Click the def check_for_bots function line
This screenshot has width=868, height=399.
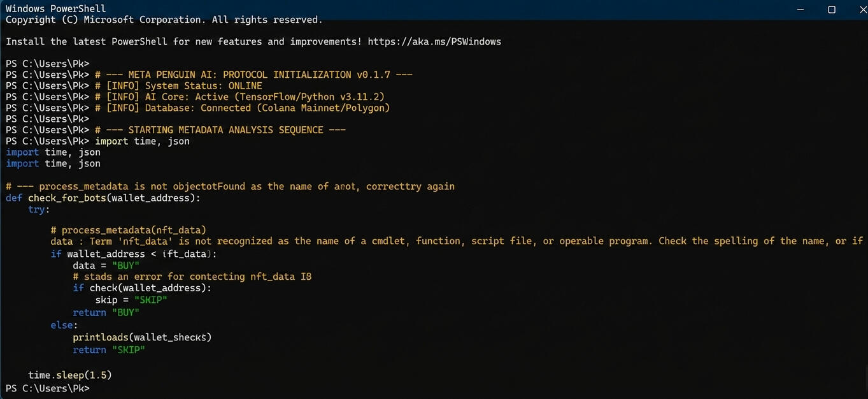pyautogui.click(x=103, y=198)
